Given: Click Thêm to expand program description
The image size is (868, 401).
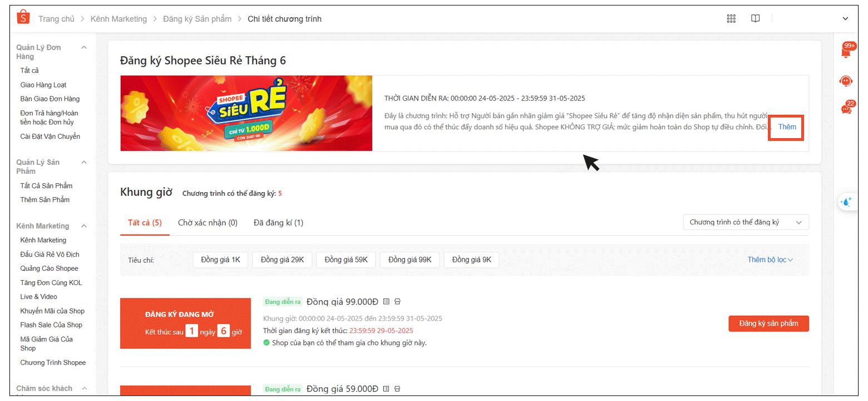Looking at the screenshot, I should tap(787, 127).
